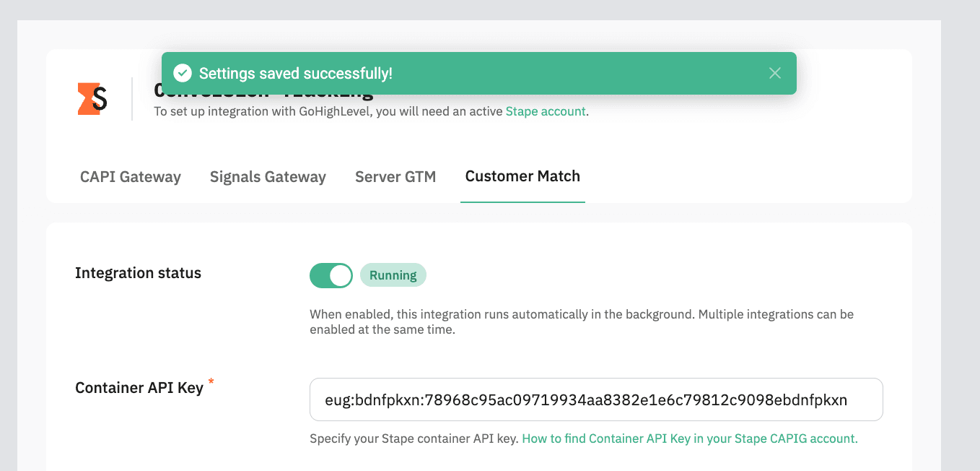The width and height of the screenshot is (980, 471).
Task: Open the CAPI Gateway tab
Action: coord(131,177)
